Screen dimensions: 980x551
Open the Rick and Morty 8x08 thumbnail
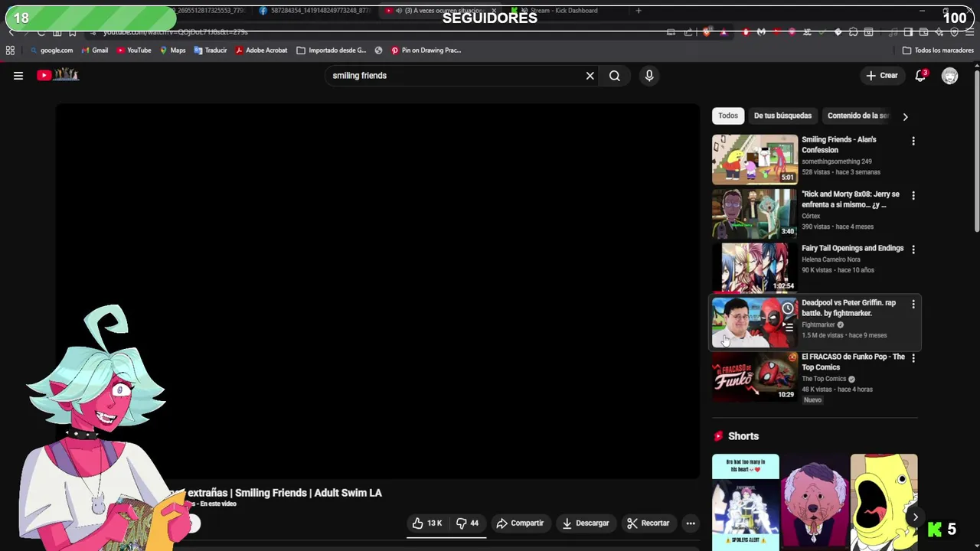tap(755, 214)
